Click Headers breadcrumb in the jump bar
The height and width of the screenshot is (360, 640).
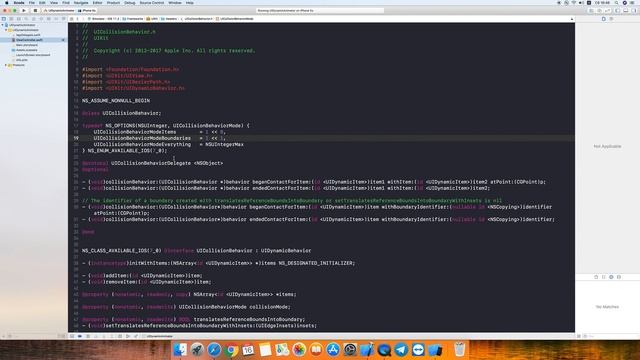[169, 19]
